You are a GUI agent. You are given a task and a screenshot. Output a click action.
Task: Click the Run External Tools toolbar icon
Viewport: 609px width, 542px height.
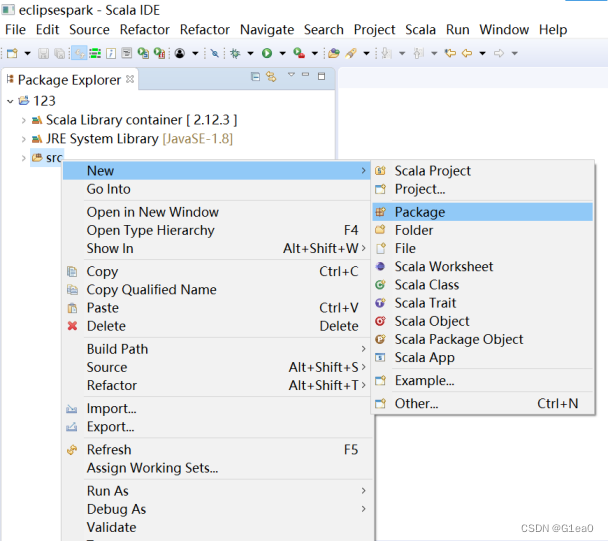tap(299, 53)
